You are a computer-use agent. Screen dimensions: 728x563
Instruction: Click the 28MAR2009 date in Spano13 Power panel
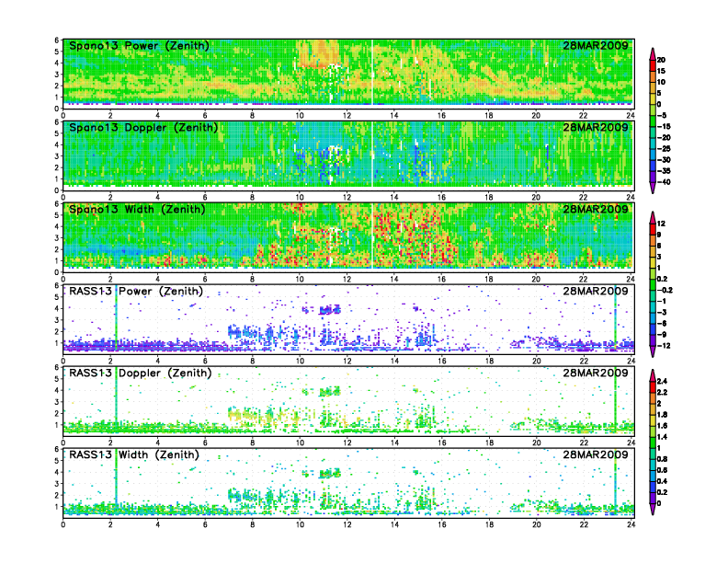[596, 45]
